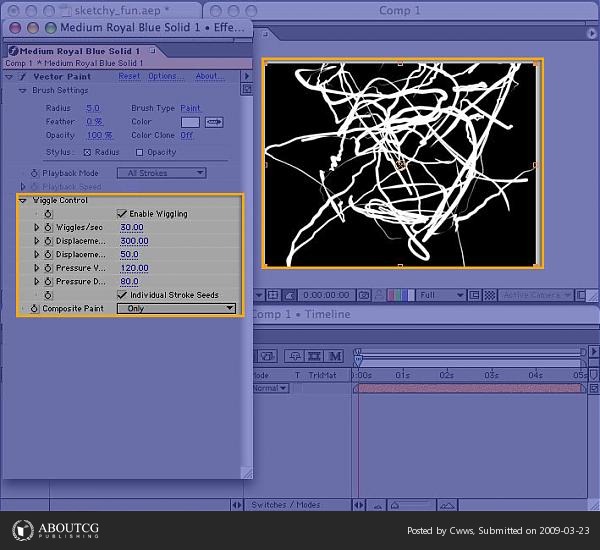Click the Vector Paint effect toggle icon
600x550 pixels.
click(x=23, y=77)
